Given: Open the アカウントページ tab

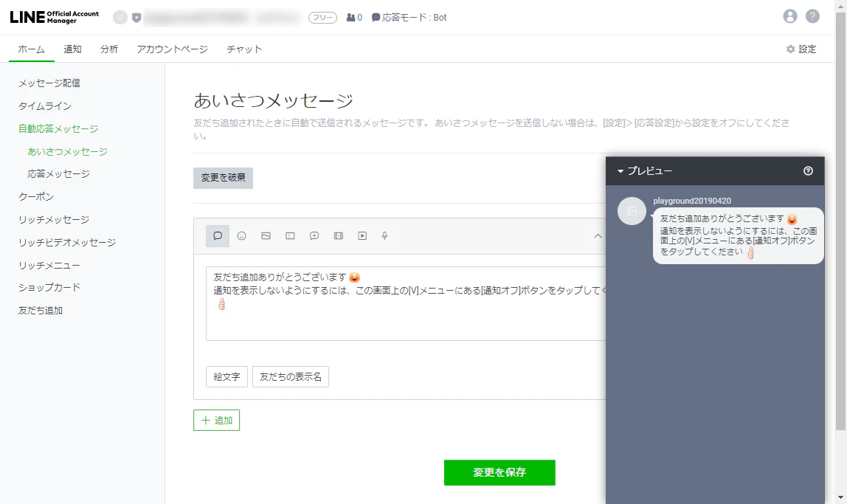Looking at the screenshot, I should [173, 49].
